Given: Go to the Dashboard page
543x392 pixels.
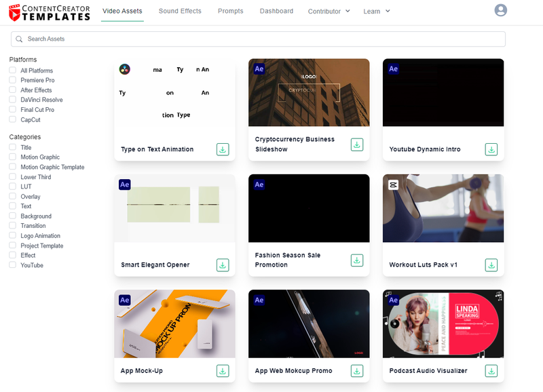Looking at the screenshot, I should [x=276, y=11].
